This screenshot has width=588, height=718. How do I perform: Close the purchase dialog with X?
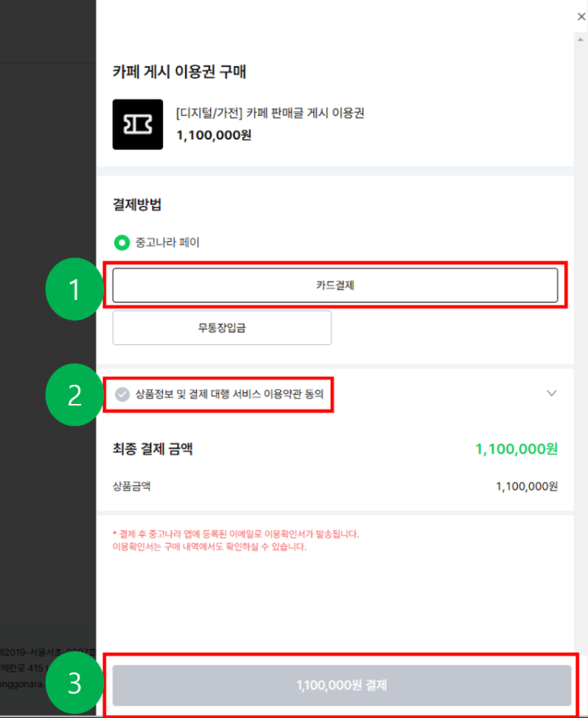[581, 17]
